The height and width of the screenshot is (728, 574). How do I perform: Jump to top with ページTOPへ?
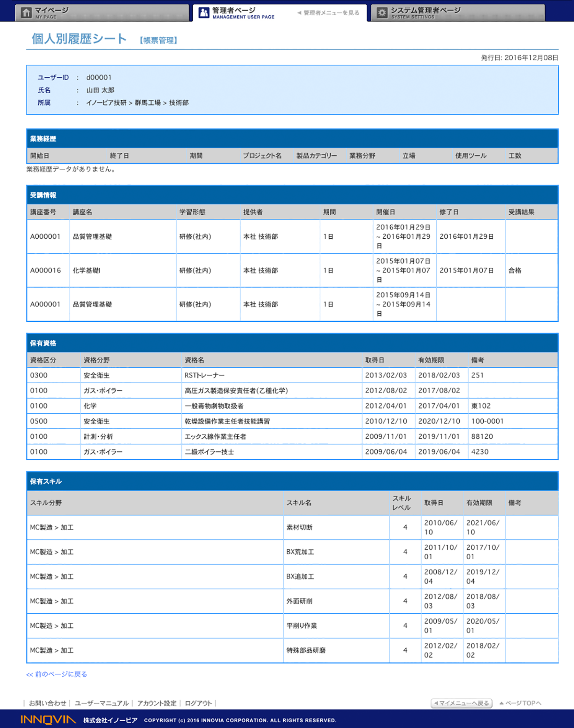click(x=520, y=703)
